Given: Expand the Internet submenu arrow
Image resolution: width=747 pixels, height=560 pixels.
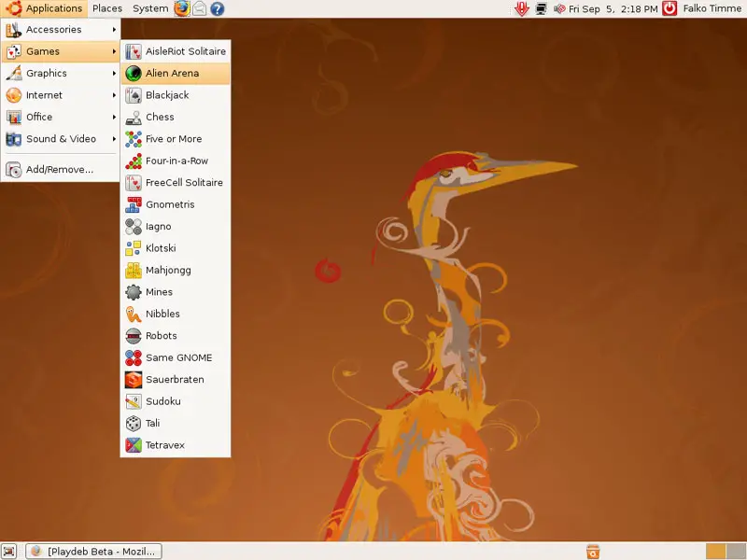Looking at the screenshot, I should pyautogui.click(x=114, y=95).
